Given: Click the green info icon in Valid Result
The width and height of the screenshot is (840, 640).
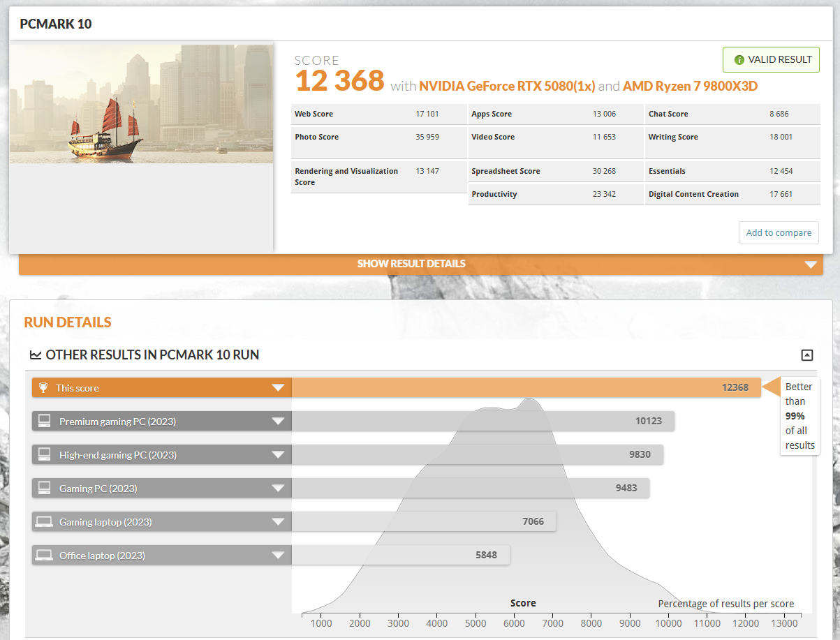Looking at the screenshot, I should (x=739, y=60).
